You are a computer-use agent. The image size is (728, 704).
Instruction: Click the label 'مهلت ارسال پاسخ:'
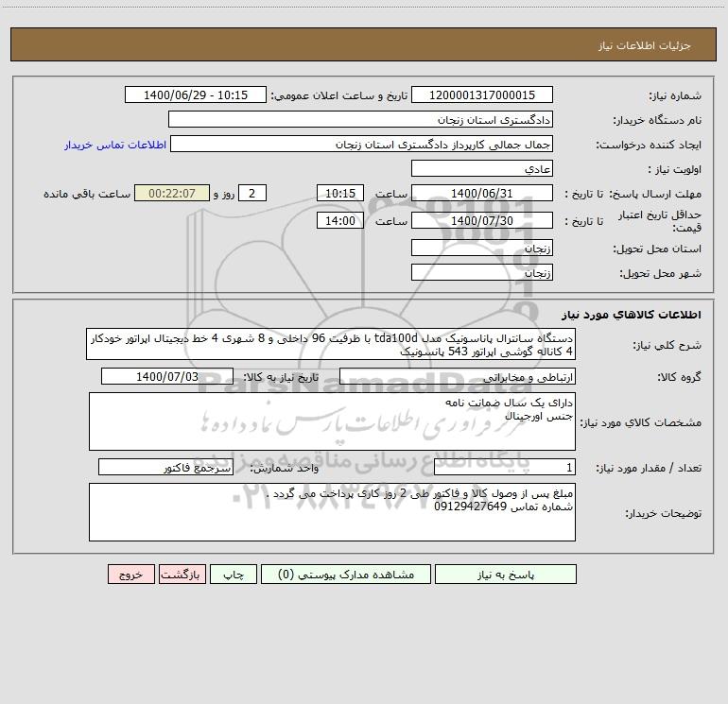click(655, 194)
